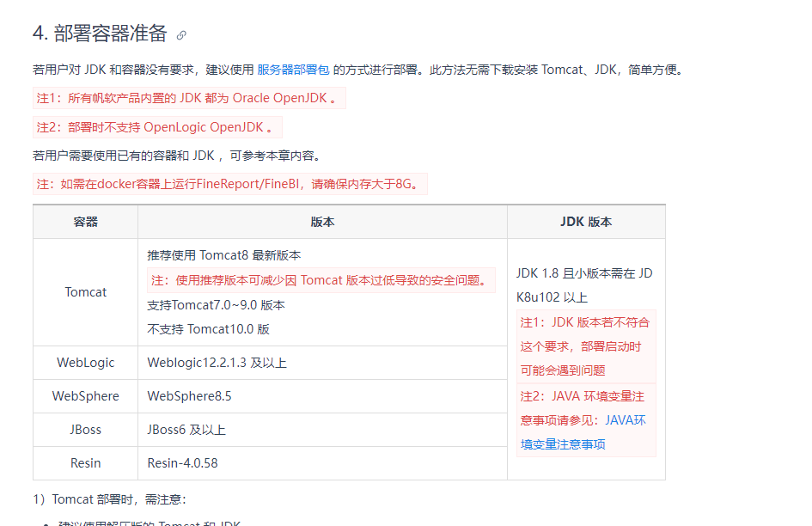
Task: Click the Tomcat cell in the container column
Action: click(85, 292)
